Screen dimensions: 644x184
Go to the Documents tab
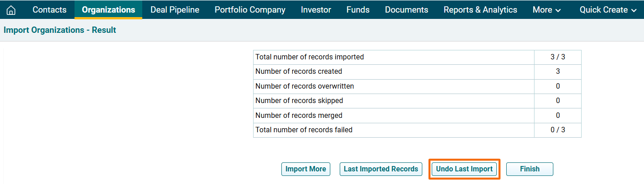(x=406, y=10)
